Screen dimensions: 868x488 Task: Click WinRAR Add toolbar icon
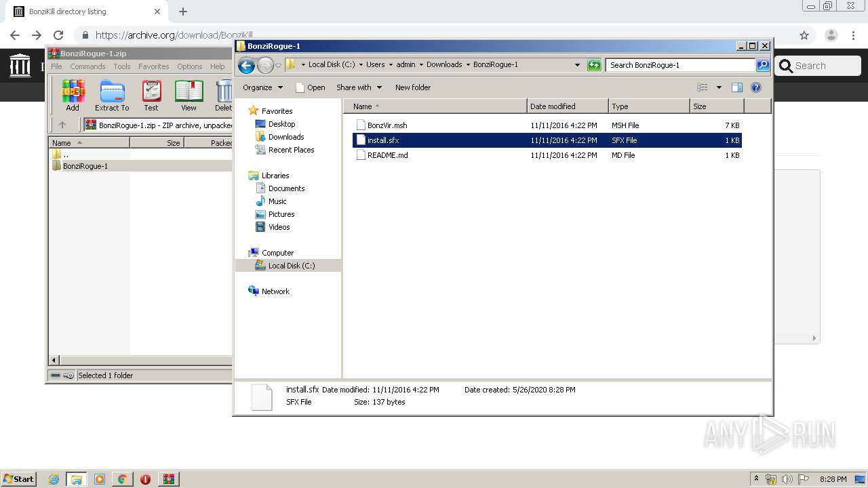[x=73, y=95]
